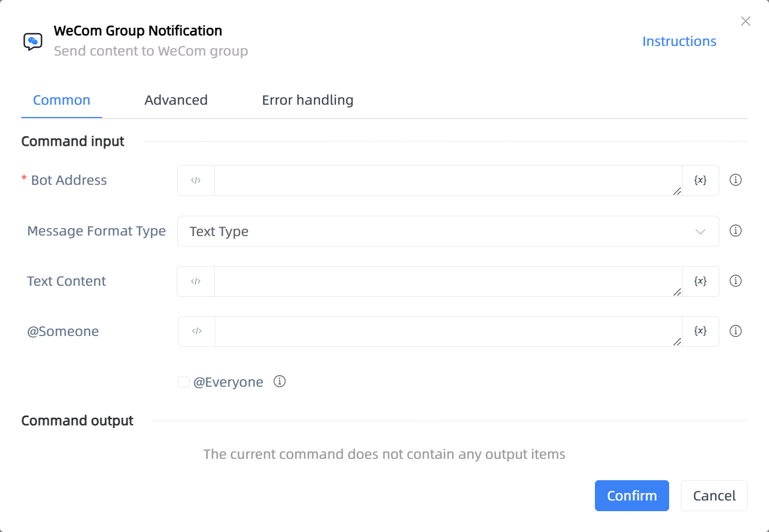The width and height of the screenshot is (769, 532).
Task: Focus the Bot Address input field
Action: [x=448, y=181]
